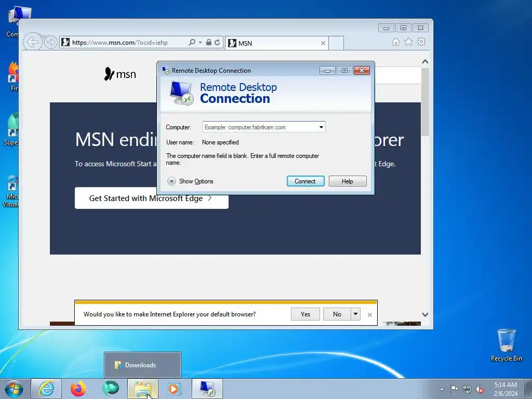Expand Show Options in Remote Desktop

(190, 181)
